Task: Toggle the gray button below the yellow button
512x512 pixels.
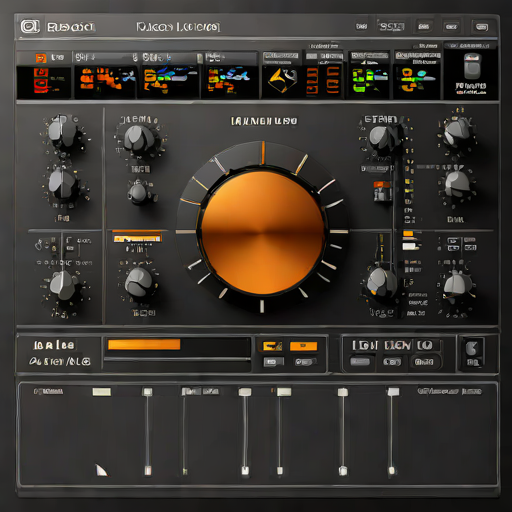Action: pyautogui.click(x=274, y=362)
